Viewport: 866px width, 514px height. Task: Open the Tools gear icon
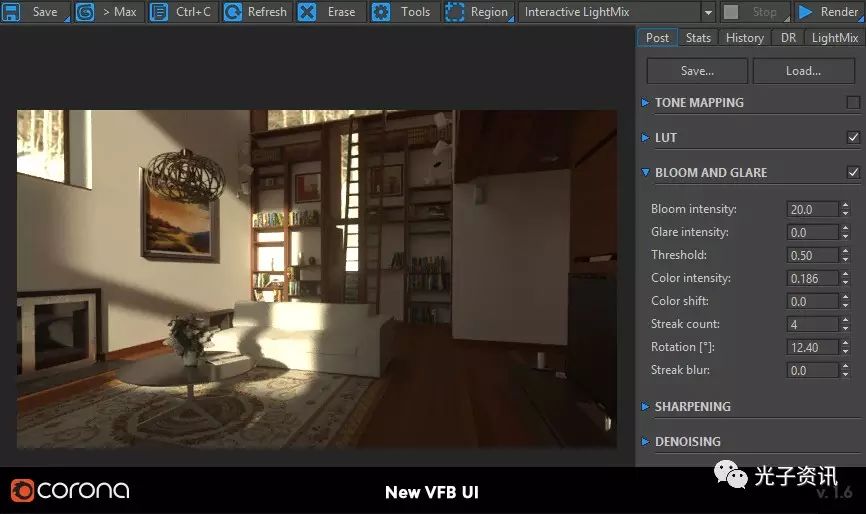(x=381, y=12)
